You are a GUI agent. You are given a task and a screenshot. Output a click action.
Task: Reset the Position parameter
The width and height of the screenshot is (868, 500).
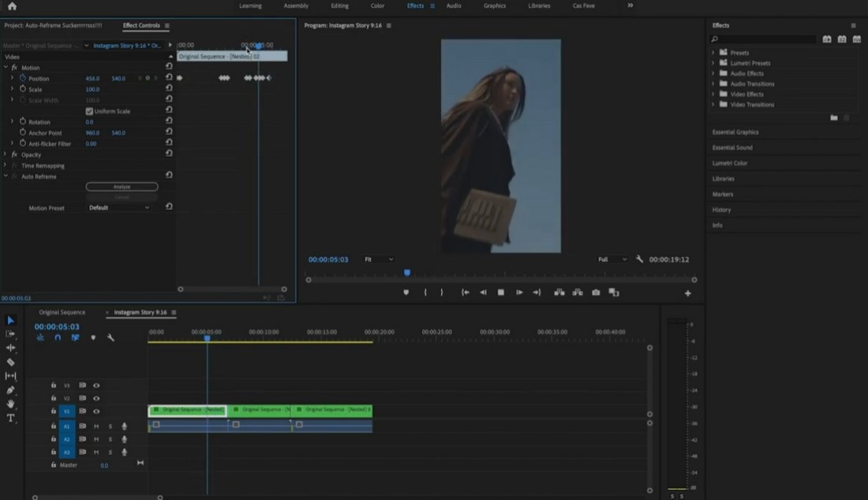coord(169,77)
